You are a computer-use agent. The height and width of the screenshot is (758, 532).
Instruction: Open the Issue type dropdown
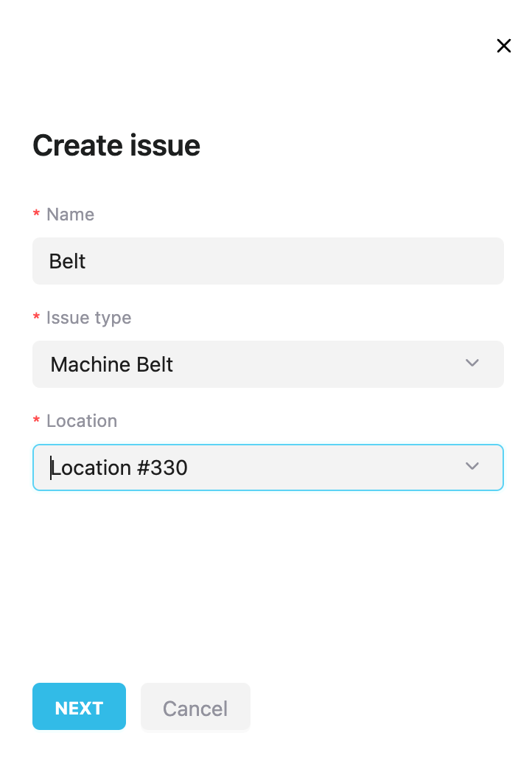(x=267, y=364)
